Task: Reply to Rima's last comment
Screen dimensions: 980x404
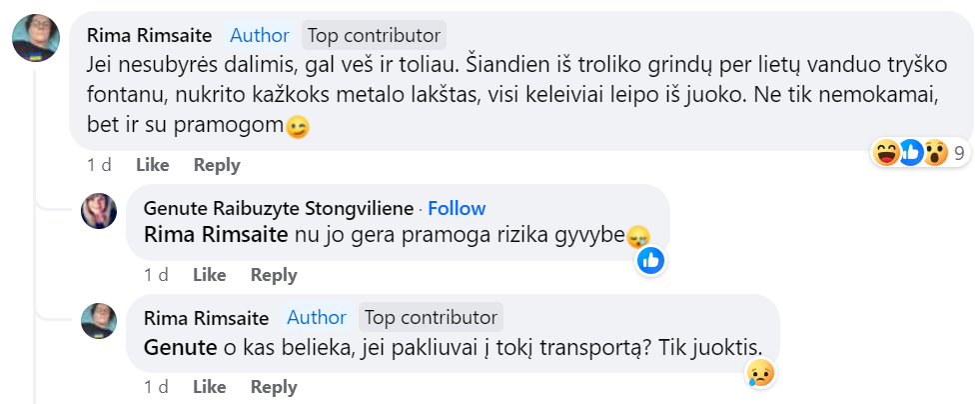Action: click(x=274, y=387)
